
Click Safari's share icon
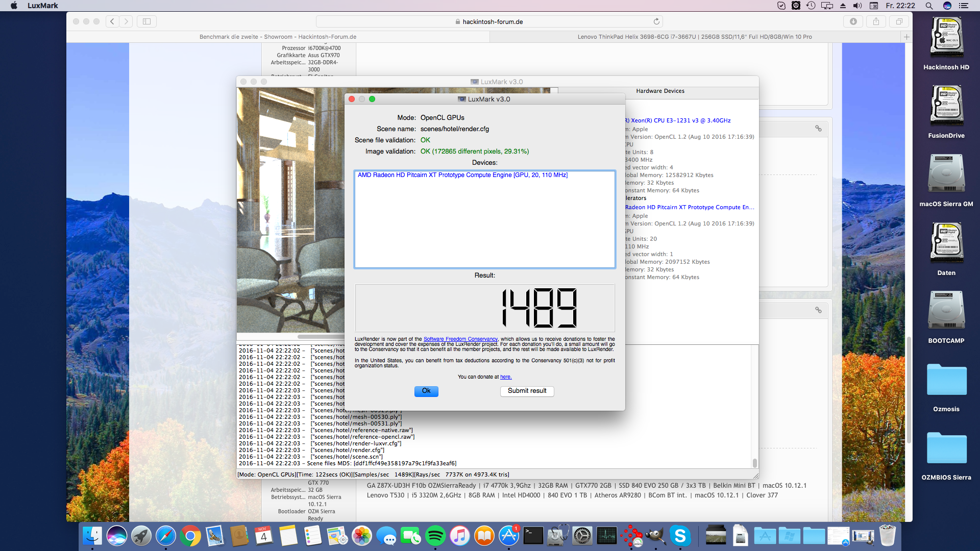click(x=876, y=21)
